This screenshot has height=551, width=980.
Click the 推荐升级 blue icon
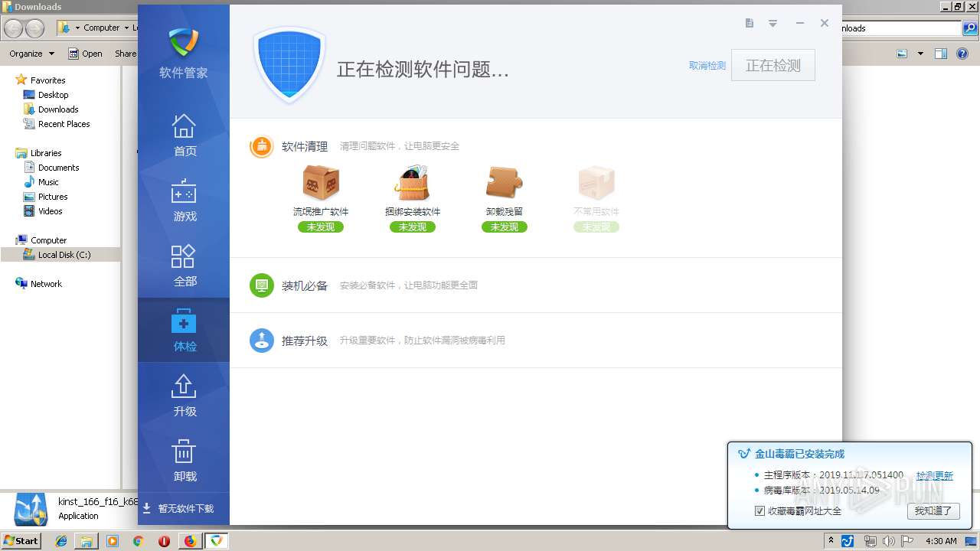coord(262,341)
